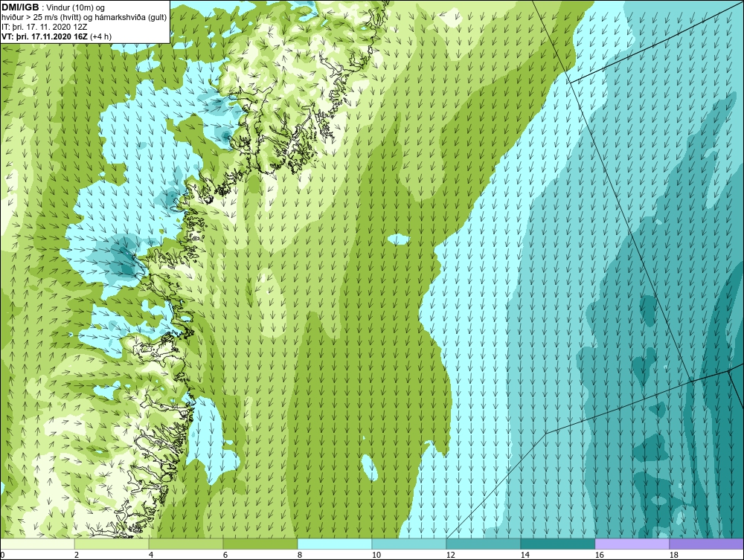This screenshot has height=560, width=744.
Task: Click the purple swatch above 18 m/s
Action: point(706,544)
